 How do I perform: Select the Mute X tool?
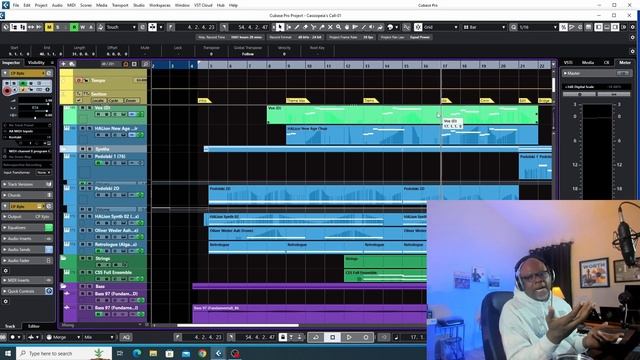330,27
